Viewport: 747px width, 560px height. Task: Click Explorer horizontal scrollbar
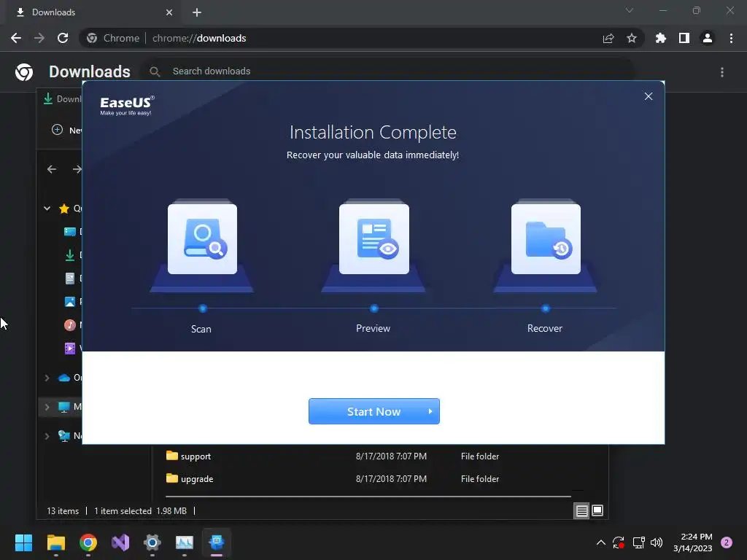click(368, 496)
